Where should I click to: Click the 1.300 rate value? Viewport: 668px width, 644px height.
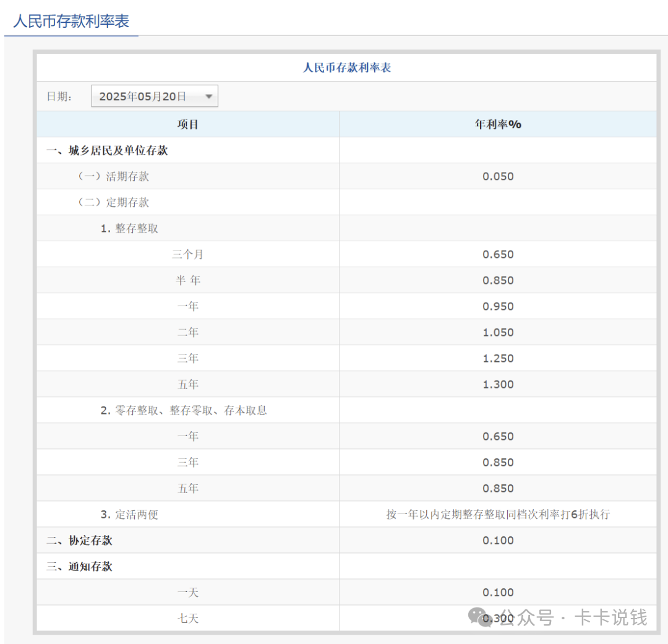pos(498,384)
